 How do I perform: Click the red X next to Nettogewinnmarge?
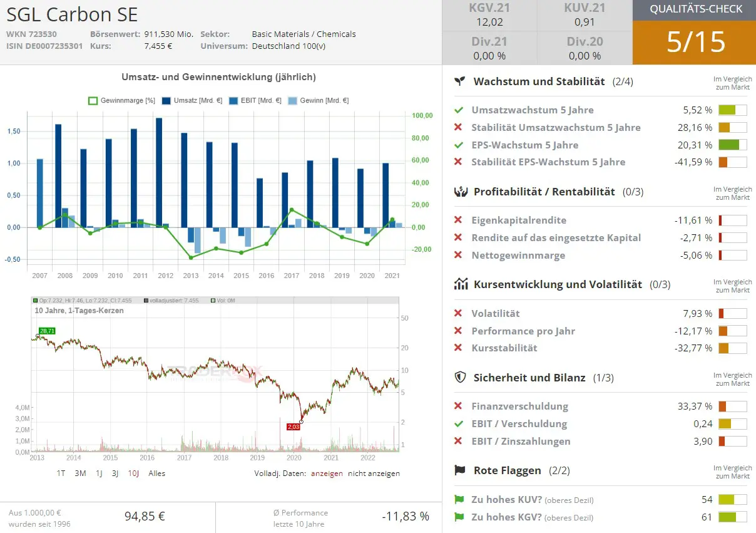[x=459, y=255]
